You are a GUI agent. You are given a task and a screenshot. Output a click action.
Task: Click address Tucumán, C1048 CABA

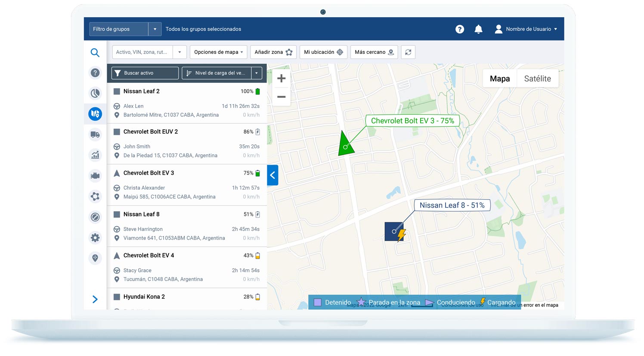click(163, 279)
